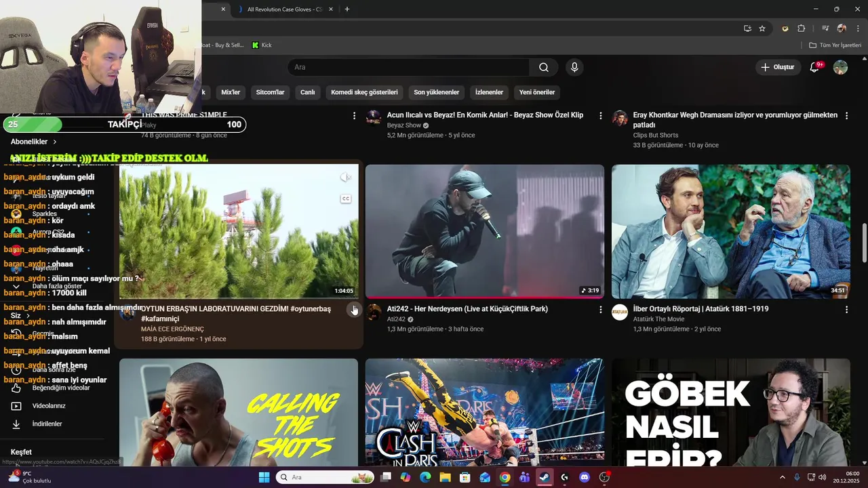868x488 pixels.
Task: Open the Göbek Nasıl Erir thumbnail
Action: tap(730, 412)
